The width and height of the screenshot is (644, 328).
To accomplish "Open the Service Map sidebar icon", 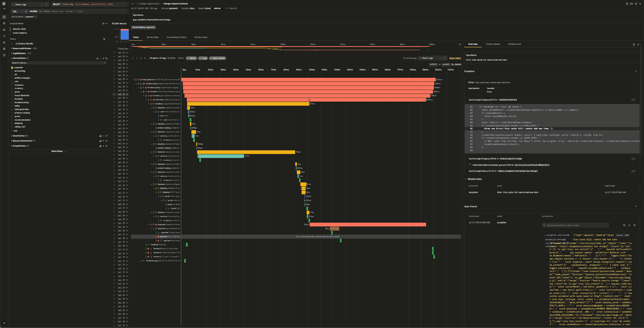I will point(4,42).
